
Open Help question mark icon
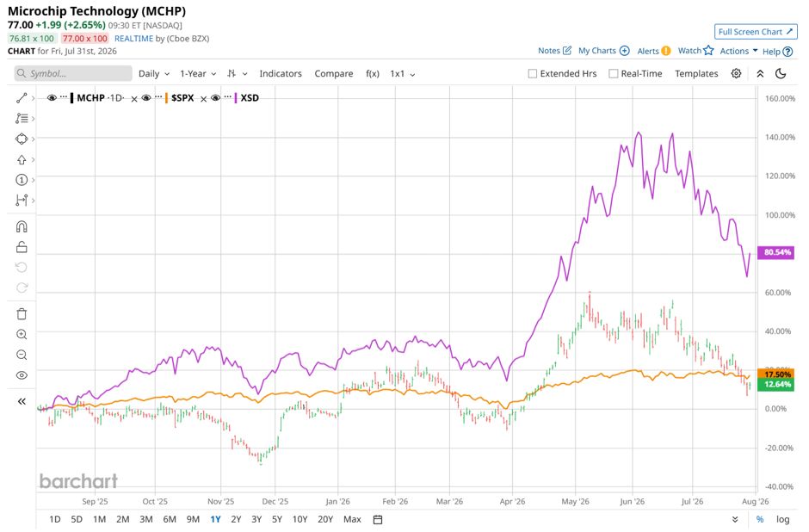click(x=787, y=52)
